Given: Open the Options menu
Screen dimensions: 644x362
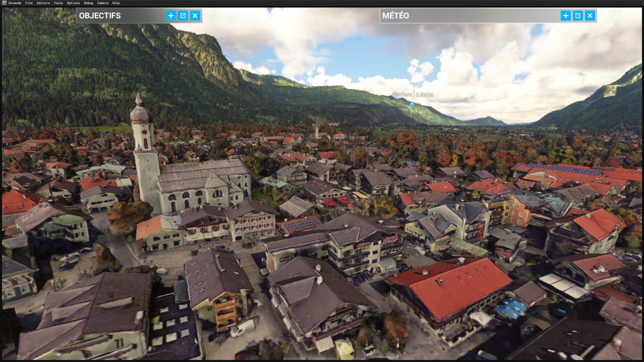Looking at the screenshot, I should coord(73,3).
